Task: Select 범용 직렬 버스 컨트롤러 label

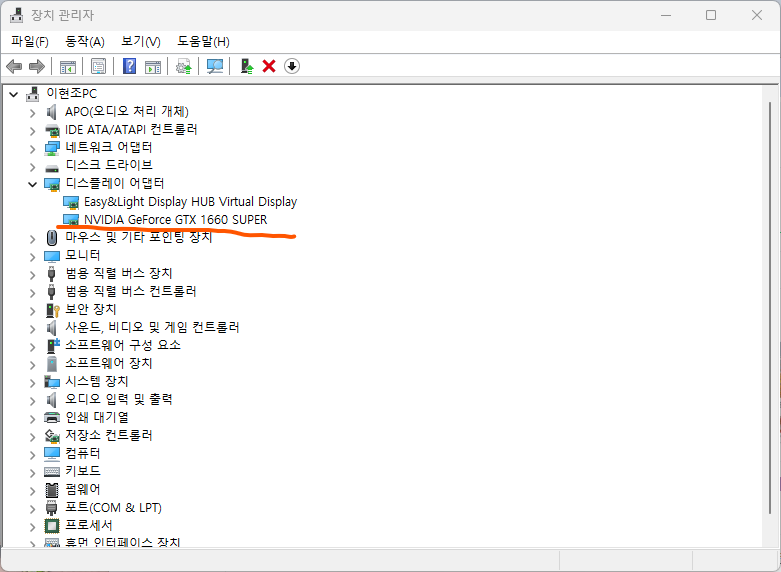Action: point(131,291)
